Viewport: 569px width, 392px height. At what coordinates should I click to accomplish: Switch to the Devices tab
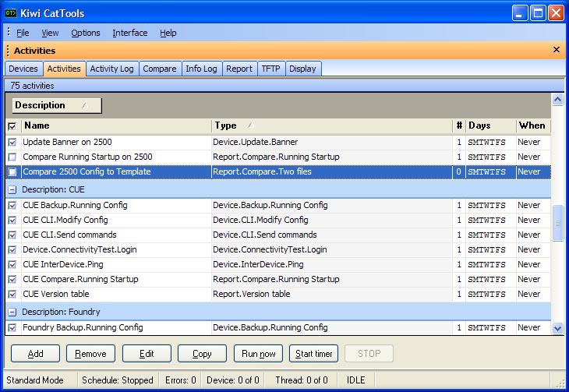[23, 69]
